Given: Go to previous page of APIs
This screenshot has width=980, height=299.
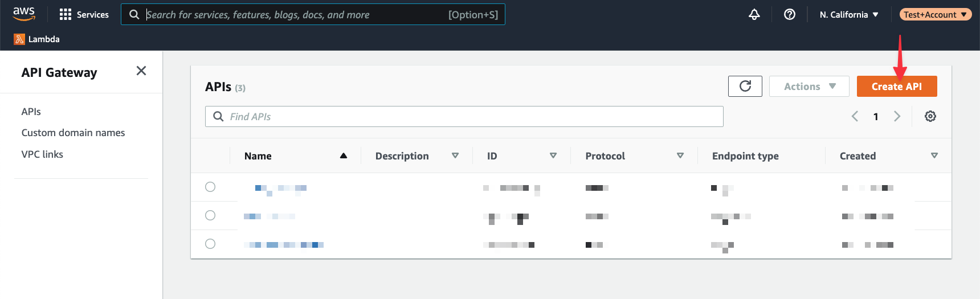Looking at the screenshot, I should tap(855, 116).
